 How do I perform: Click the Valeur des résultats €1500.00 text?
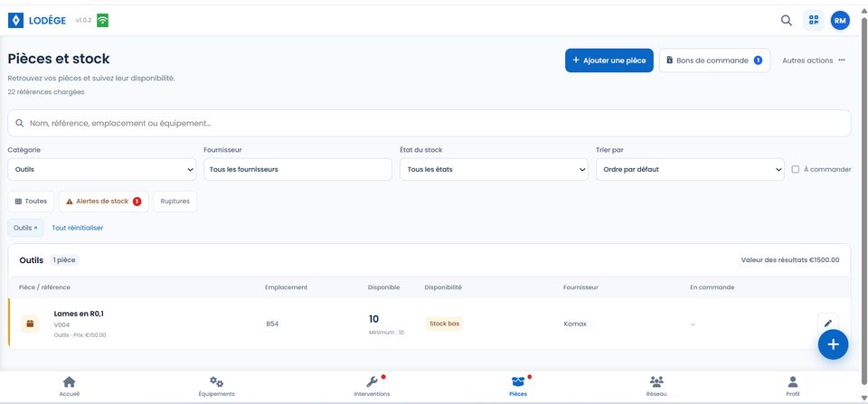(790, 260)
